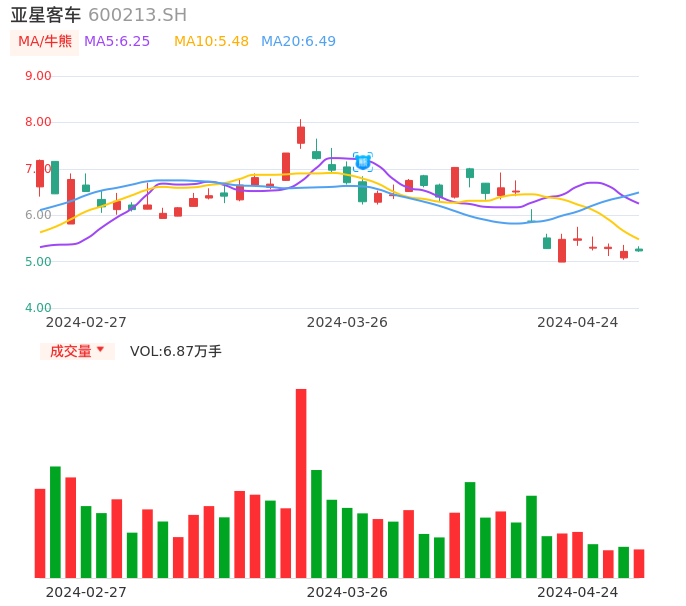
Task: Click the last green candlestick at right edge
Action: click(639, 250)
